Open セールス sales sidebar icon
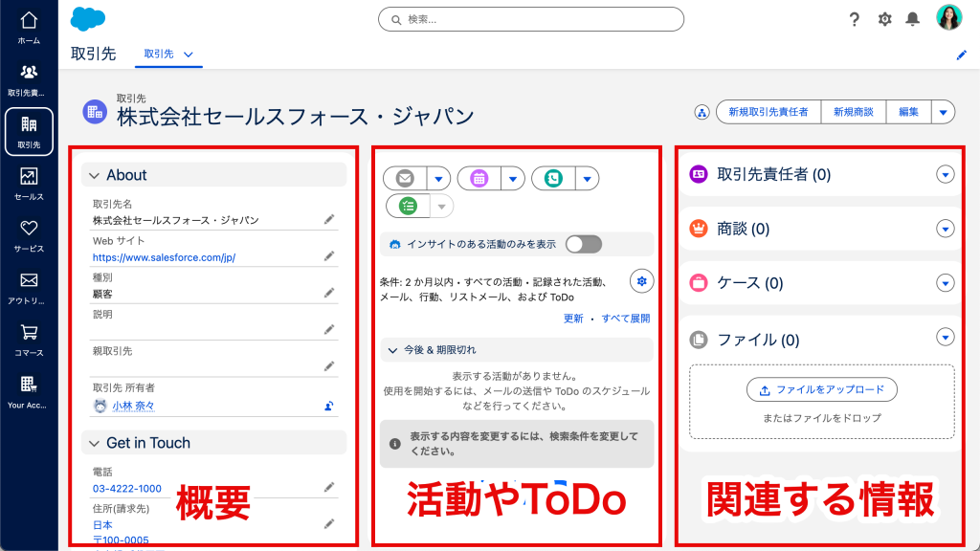 (29, 185)
